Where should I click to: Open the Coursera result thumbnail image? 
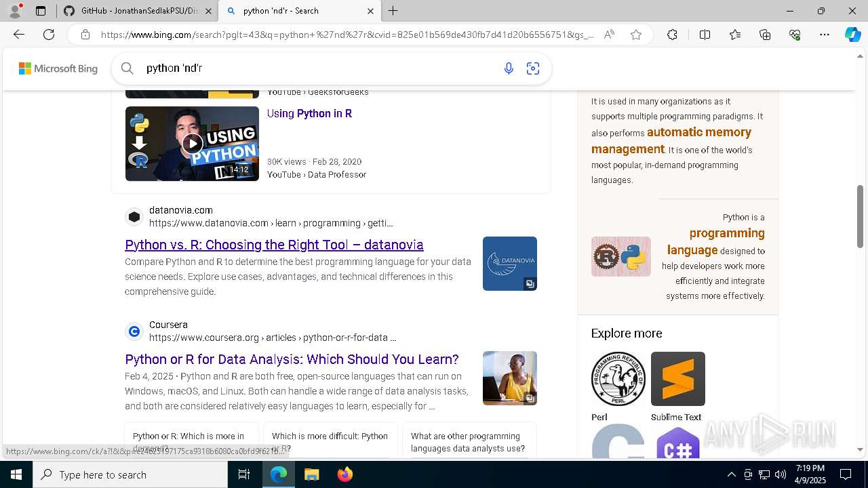[x=510, y=378]
